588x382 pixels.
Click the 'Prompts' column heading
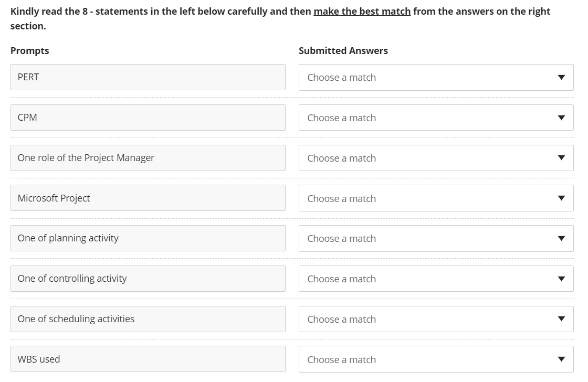click(30, 51)
